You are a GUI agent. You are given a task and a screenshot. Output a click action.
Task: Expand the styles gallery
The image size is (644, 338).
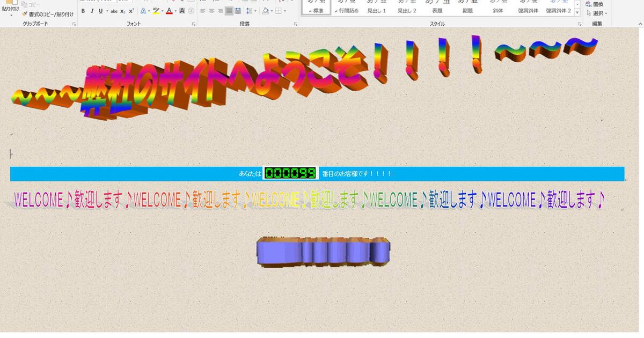point(577,13)
